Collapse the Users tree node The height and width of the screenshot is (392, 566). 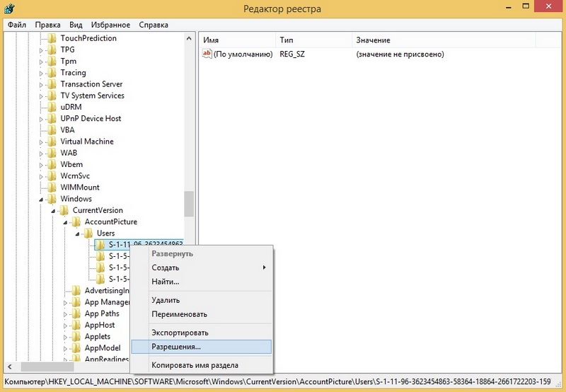coord(77,234)
